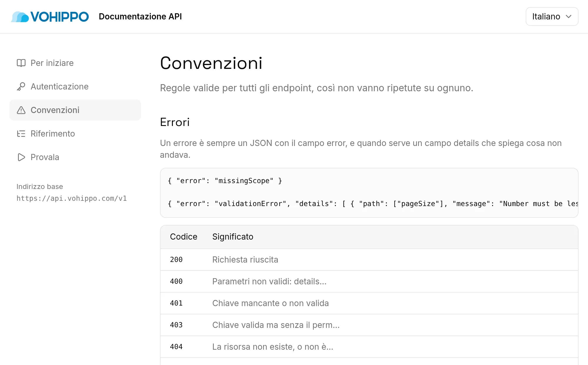
Task: Click the base URL https://api.vohippo.com/v1
Action: pyautogui.click(x=72, y=198)
